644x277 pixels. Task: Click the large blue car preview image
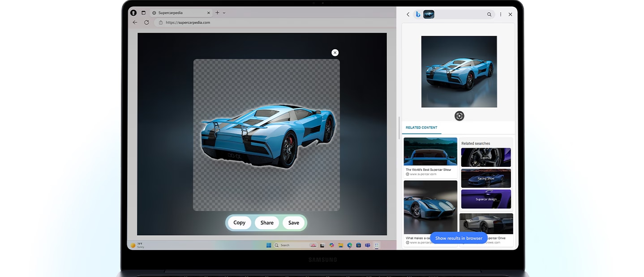459,72
